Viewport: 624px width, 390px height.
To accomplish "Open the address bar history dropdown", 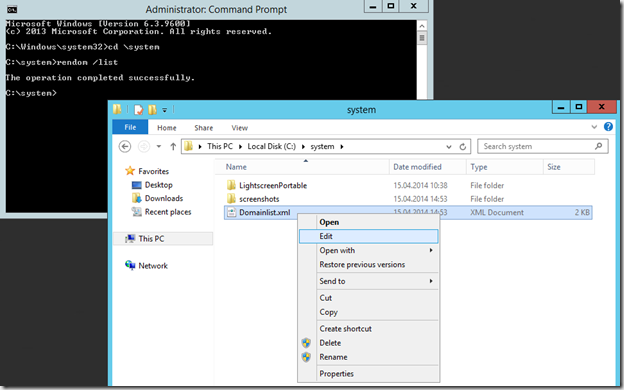I will click(x=449, y=146).
